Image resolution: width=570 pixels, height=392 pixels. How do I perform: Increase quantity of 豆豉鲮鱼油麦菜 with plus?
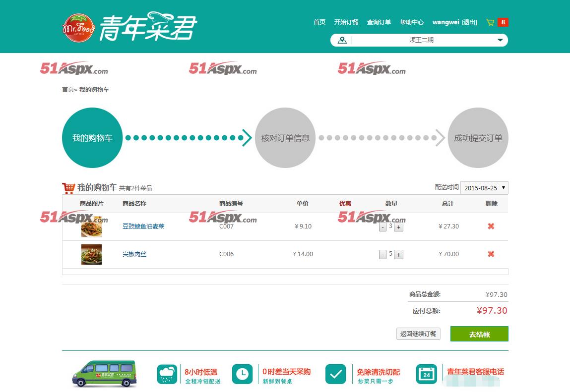[x=398, y=227]
